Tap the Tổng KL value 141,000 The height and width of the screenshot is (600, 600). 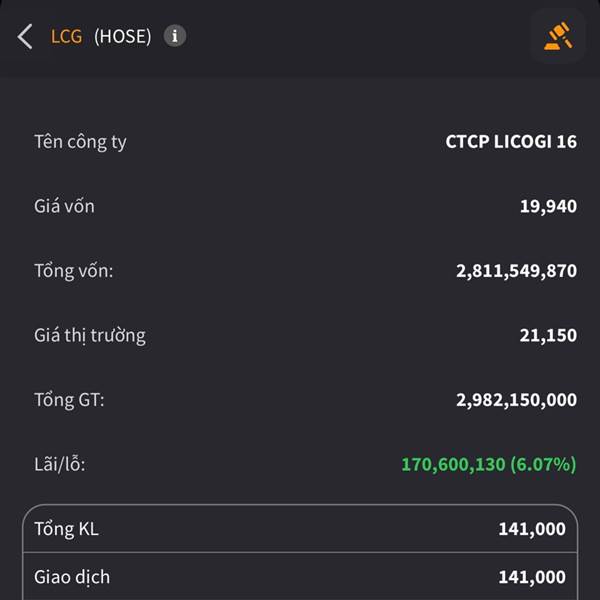coord(532,529)
